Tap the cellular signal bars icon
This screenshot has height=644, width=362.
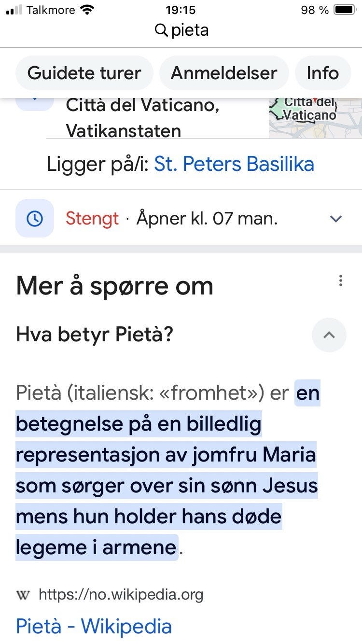pos(14,10)
